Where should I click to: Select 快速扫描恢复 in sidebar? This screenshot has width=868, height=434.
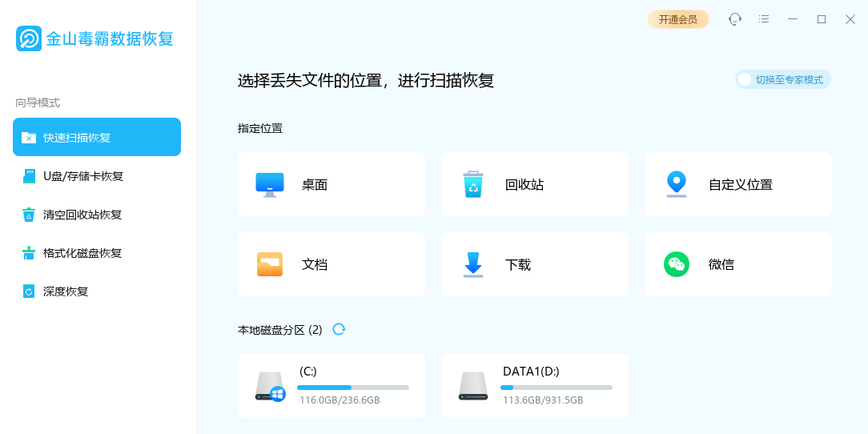97,137
